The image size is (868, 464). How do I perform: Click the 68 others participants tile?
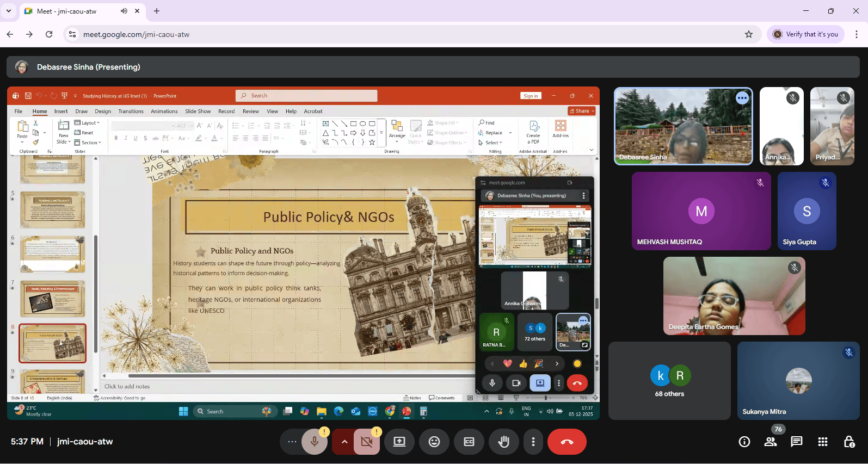pyautogui.click(x=669, y=381)
